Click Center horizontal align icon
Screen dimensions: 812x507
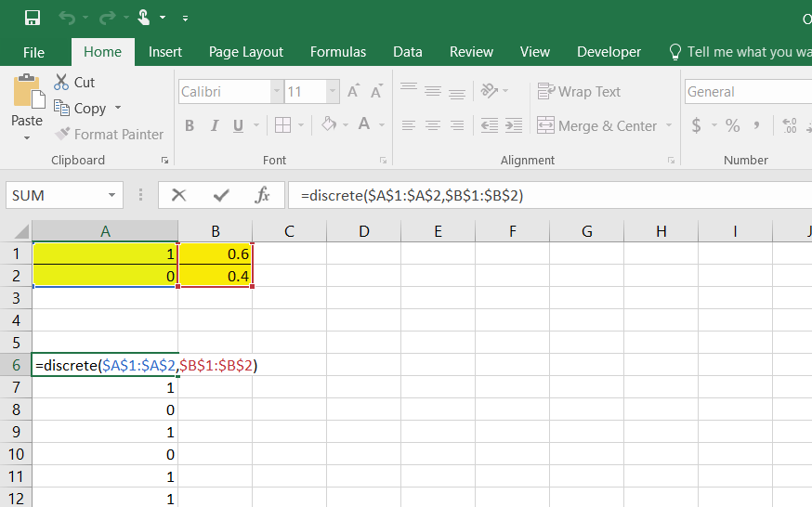[x=433, y=125]
